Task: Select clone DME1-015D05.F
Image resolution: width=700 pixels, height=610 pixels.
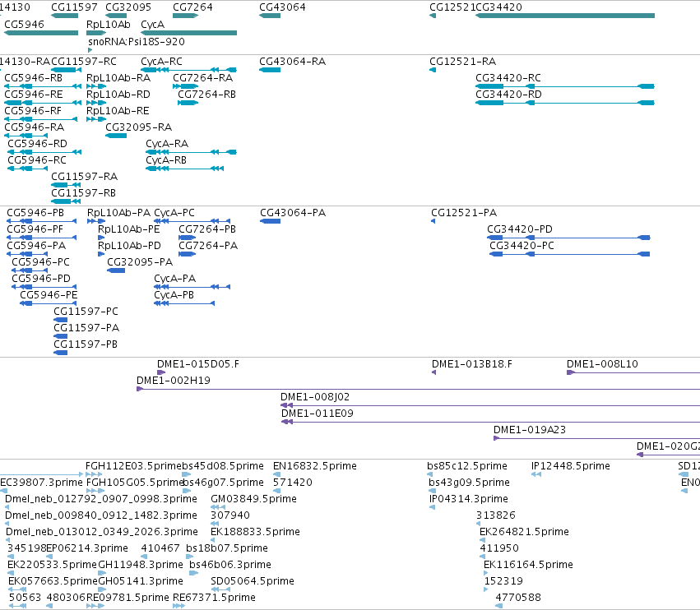Action: pyautogui.click(x=197, y=364)
